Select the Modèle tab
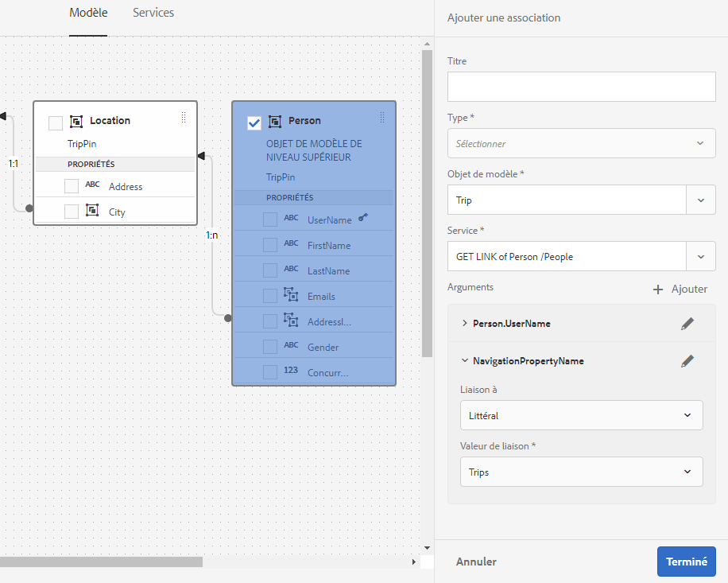The height and width of the screenshot is (583, 728). pyautogui.click(x=88, y=13)
